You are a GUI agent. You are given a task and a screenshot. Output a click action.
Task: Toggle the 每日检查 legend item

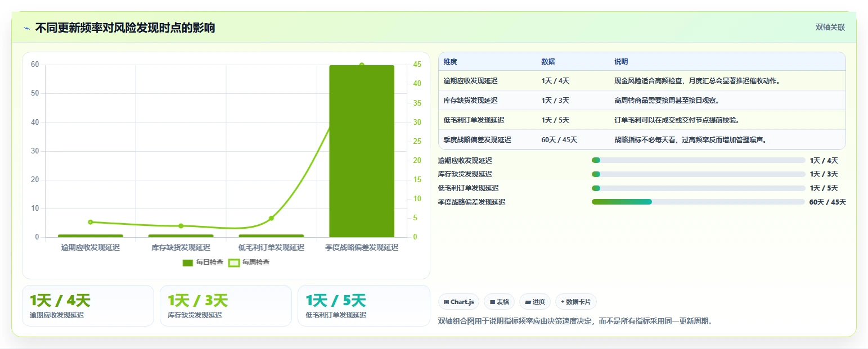(203, 262)
